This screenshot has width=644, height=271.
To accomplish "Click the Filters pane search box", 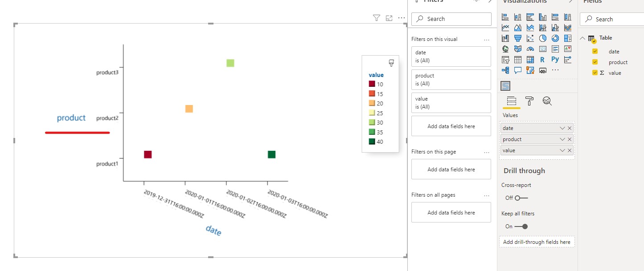I will tap(451, 19).
